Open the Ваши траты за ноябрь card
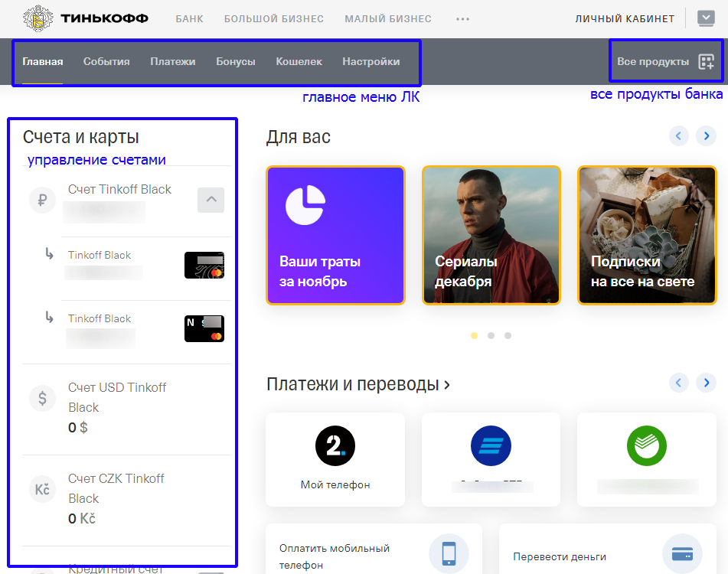Image resolution: width=728 pixels, height=574 pixels. pos(336,235)
